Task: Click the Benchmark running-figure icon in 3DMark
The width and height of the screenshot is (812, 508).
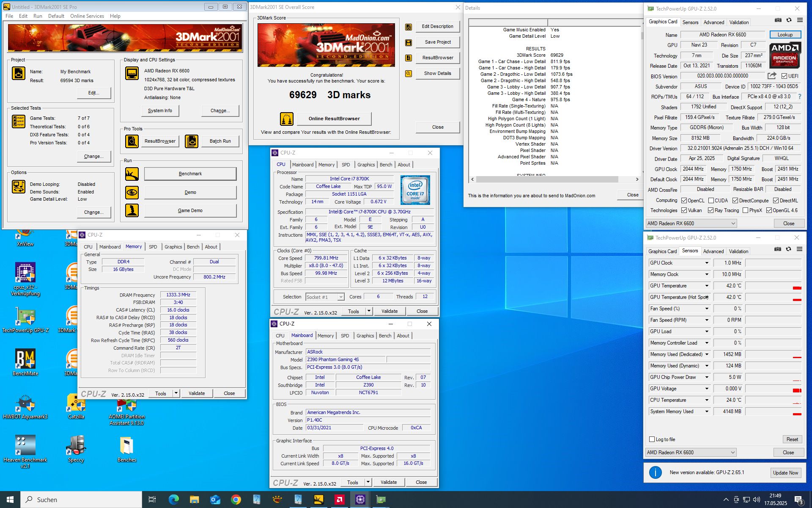Action: (132, 174)
